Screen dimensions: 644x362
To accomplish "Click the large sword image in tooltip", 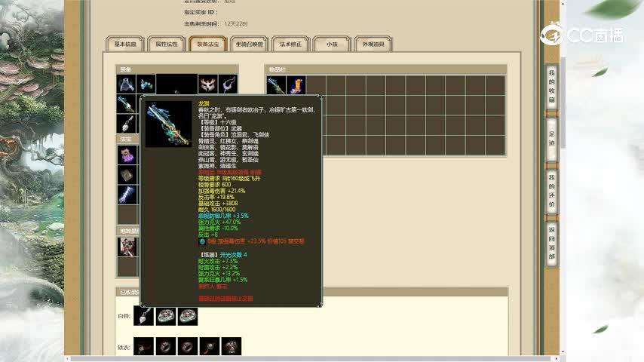I will tap(169, 124).
